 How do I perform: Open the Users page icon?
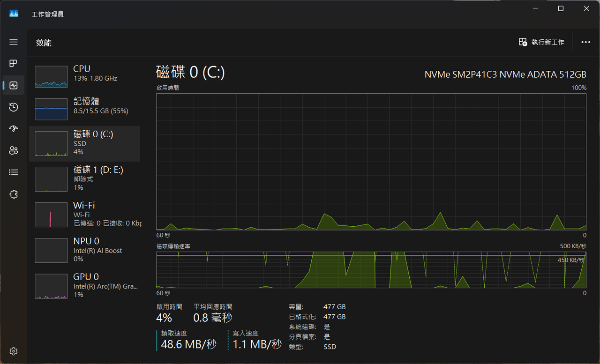click(14, 150)
